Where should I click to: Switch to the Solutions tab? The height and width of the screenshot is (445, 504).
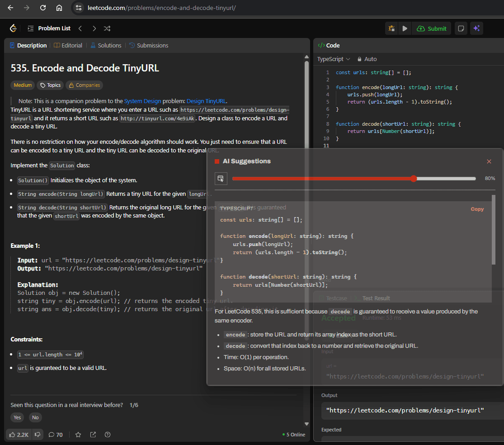tap(106, 45)
